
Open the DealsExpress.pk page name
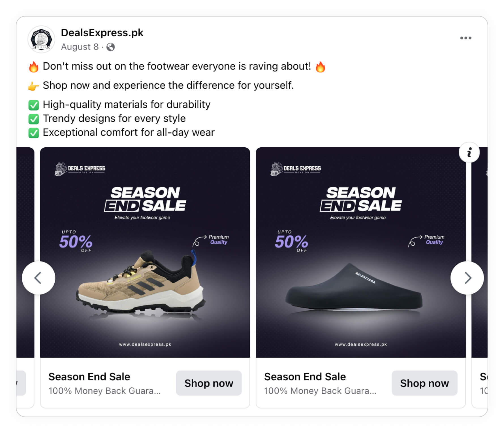[x=102, y=33]
